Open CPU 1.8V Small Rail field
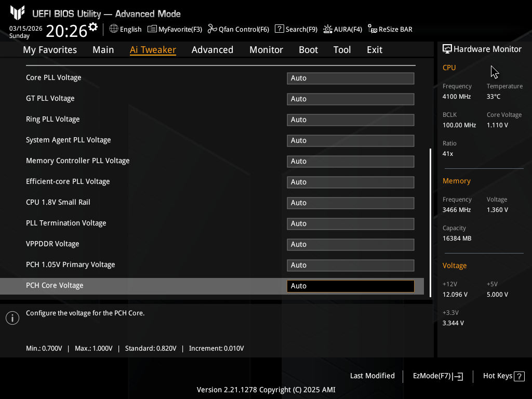 351,203
